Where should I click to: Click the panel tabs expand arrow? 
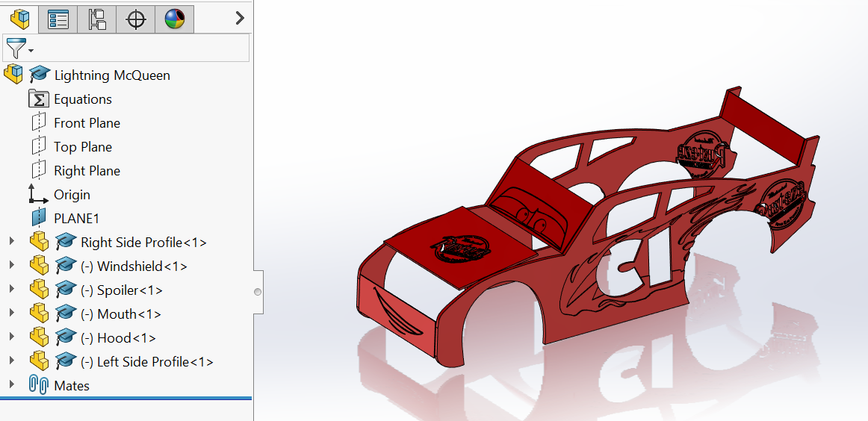pyautogui.click(x=240, y=18)
